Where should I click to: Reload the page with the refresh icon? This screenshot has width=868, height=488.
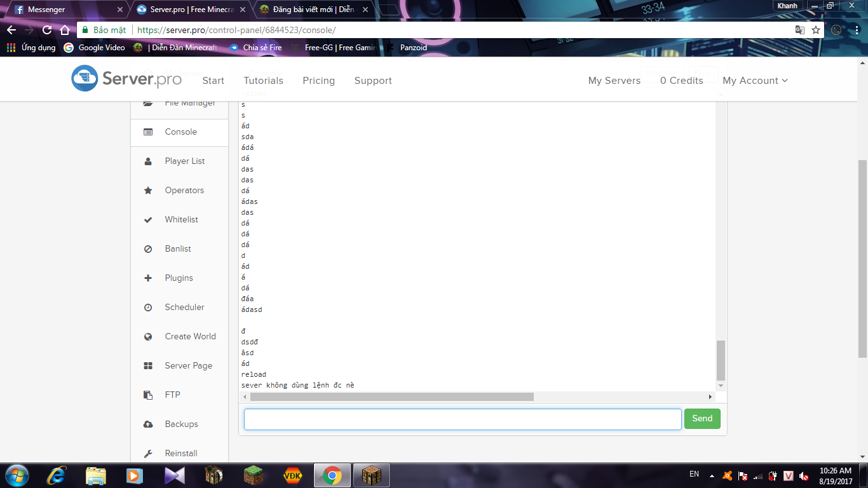47,30
